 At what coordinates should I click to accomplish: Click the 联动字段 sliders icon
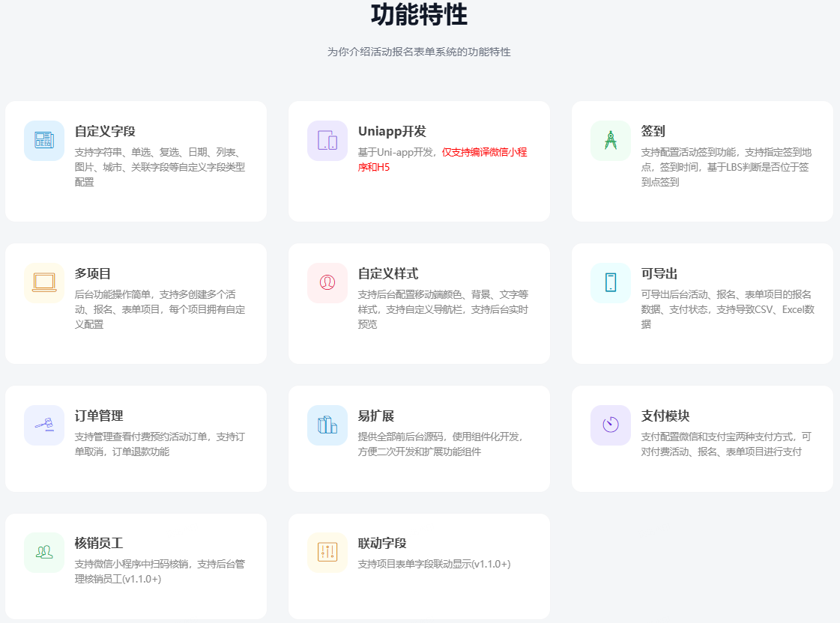[x=327, y=553]
